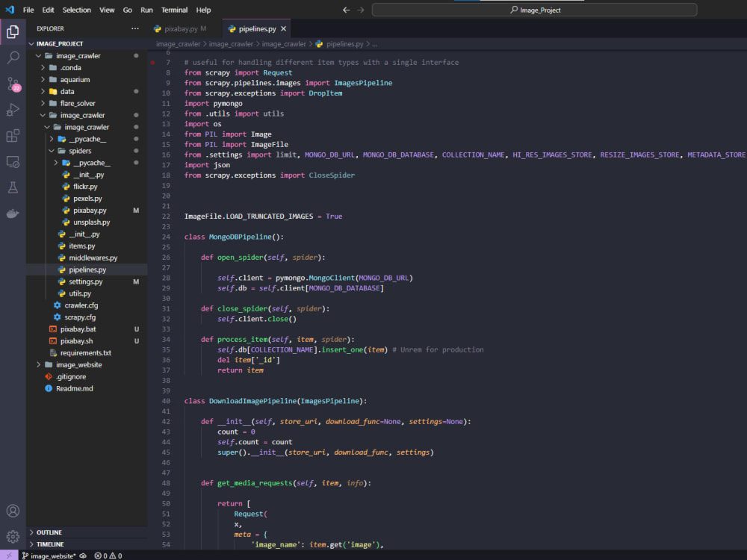Click the Image_Project search box
The height and width of the screenshot is (560, 747).
534,10
